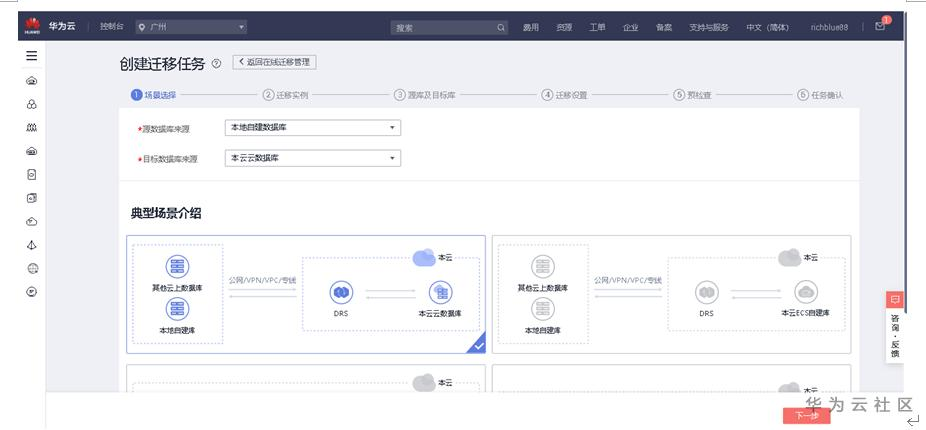Click step 3 源库及目标库 in the wizard
926x430 pixels.
pos(425,95)
